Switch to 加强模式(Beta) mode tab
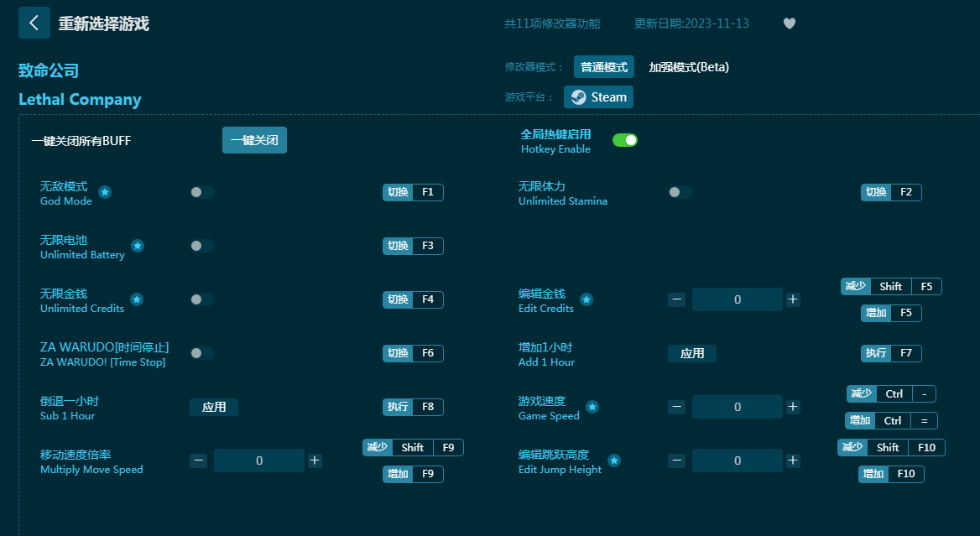The image size is (980, 536). pos(689,67)
